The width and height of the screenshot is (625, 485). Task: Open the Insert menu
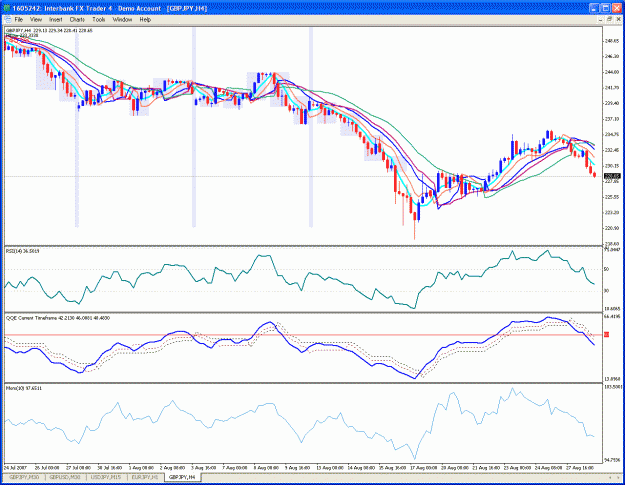coord(55,19)
